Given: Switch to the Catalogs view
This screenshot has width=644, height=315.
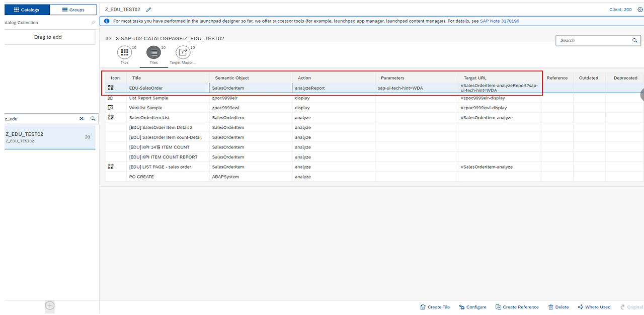Looking at the screenshot, I should click(x=27, y=10).
